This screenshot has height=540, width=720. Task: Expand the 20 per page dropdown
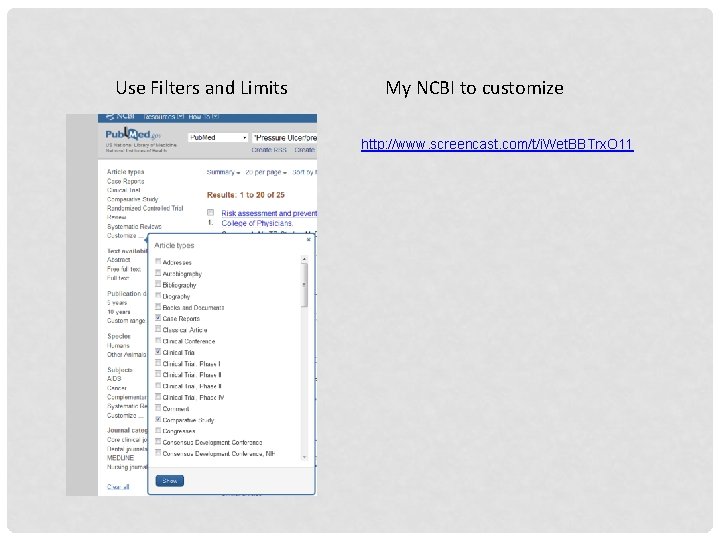coord(266,172)
